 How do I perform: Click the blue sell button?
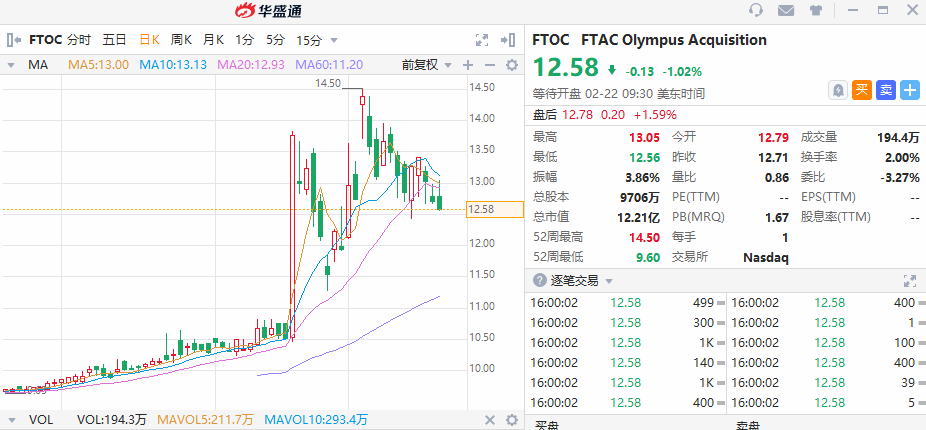point(886,90)
